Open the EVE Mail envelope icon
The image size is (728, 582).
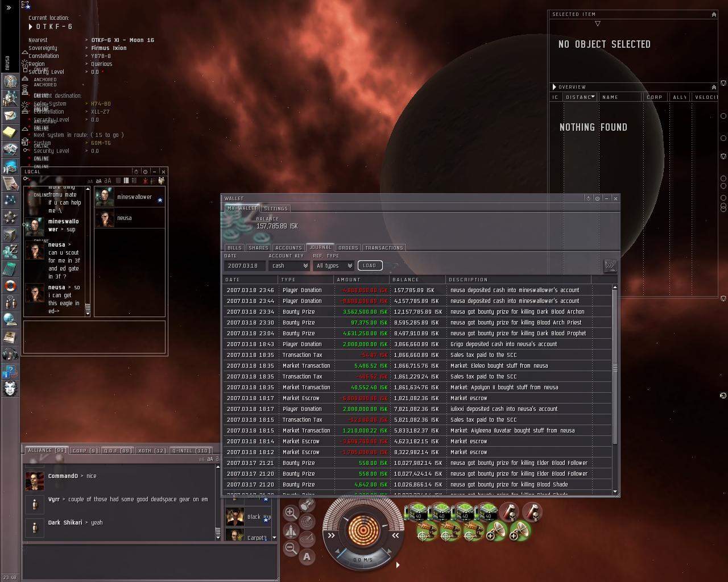point(10,115)
